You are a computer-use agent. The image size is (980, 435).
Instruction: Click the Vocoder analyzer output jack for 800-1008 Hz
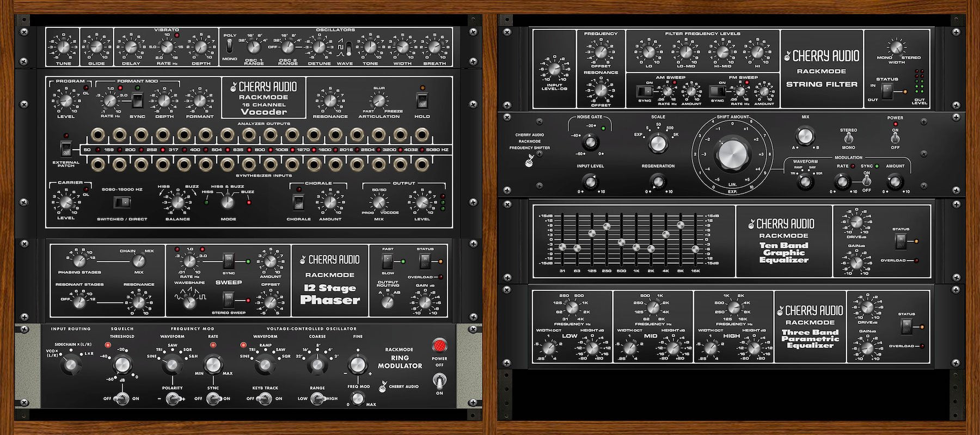271,134
